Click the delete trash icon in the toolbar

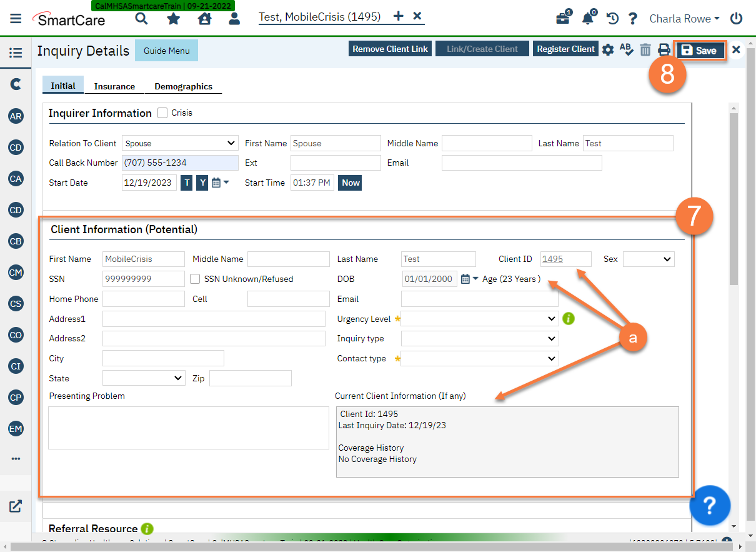coord(645,49)
